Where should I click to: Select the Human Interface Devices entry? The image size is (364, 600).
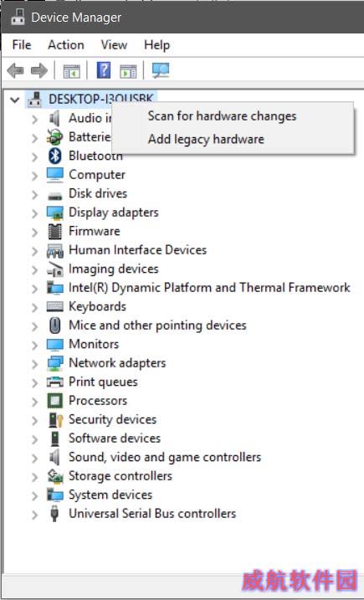tap(137, 250)
